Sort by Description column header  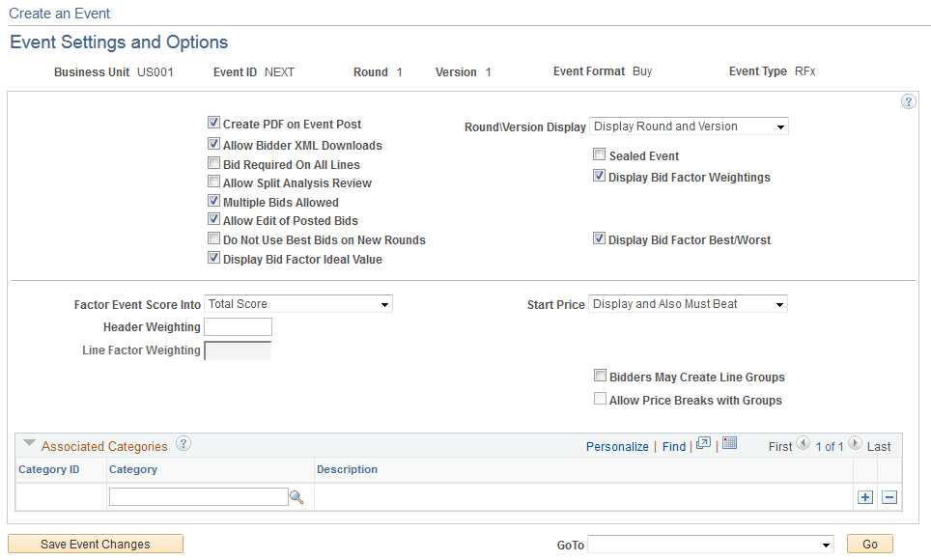347,469
